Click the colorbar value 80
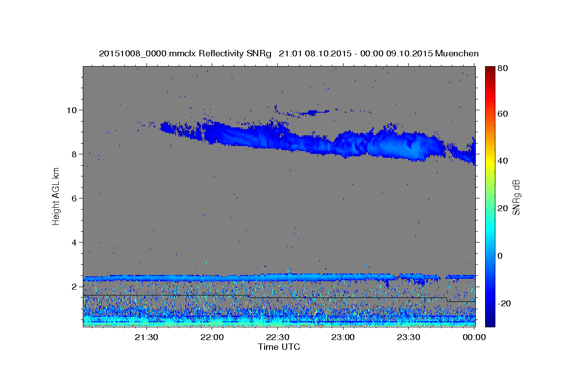The height and width of the screenshot is (392, 588). pyautogui.click(x=503, y=69)
